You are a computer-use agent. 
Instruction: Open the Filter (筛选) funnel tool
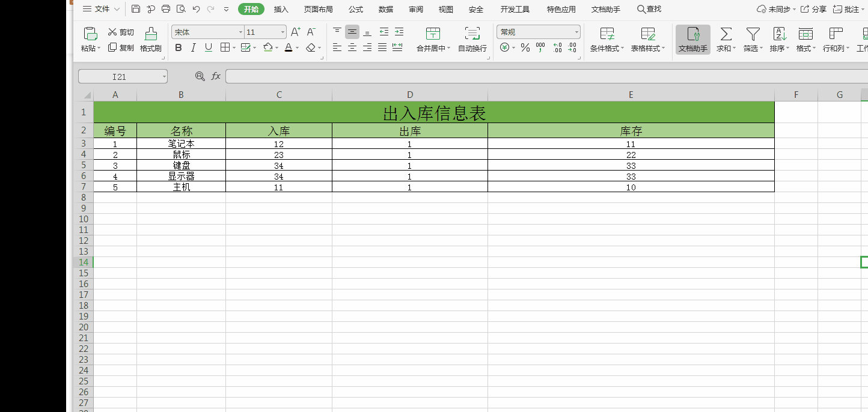tap(753, 34)
